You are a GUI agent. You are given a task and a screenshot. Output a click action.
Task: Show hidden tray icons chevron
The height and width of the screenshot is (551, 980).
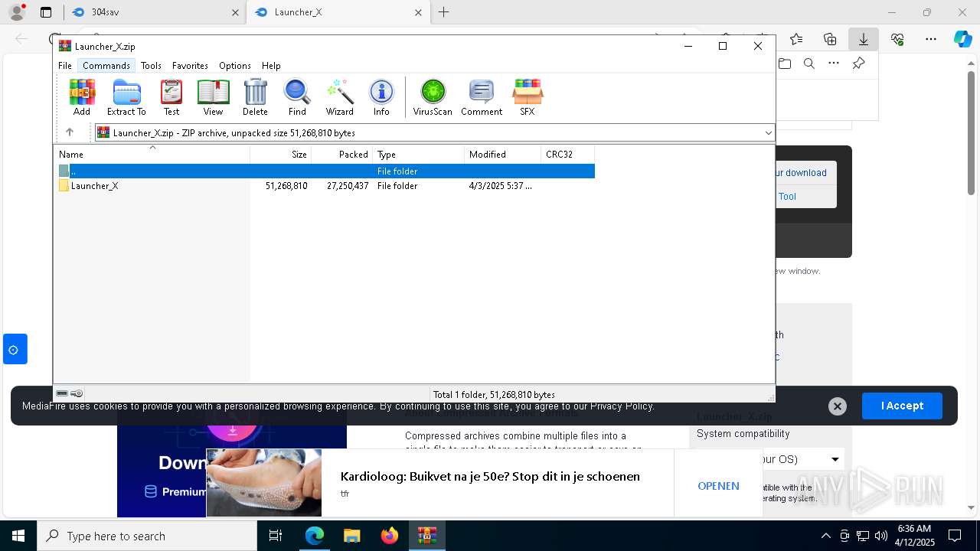point(825,536)
